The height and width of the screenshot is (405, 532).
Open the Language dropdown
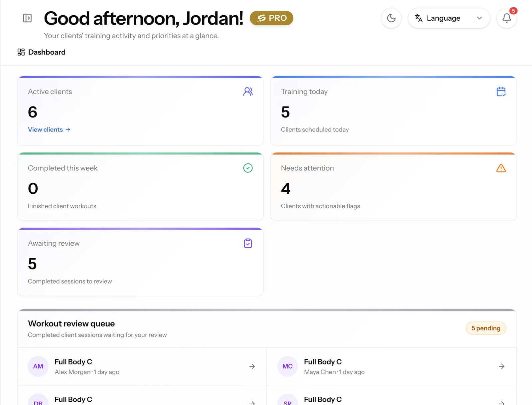pos(449,18)
